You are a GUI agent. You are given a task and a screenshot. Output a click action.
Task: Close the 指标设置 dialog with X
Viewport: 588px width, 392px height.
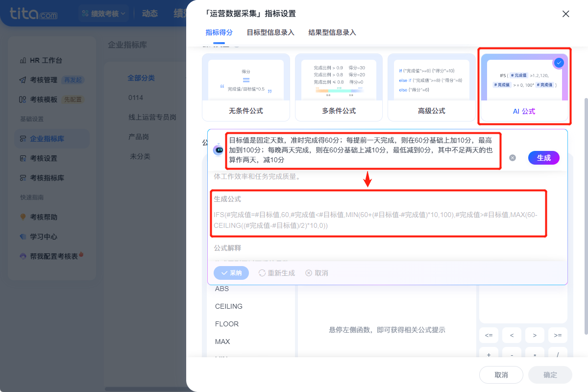click(565, 14)
